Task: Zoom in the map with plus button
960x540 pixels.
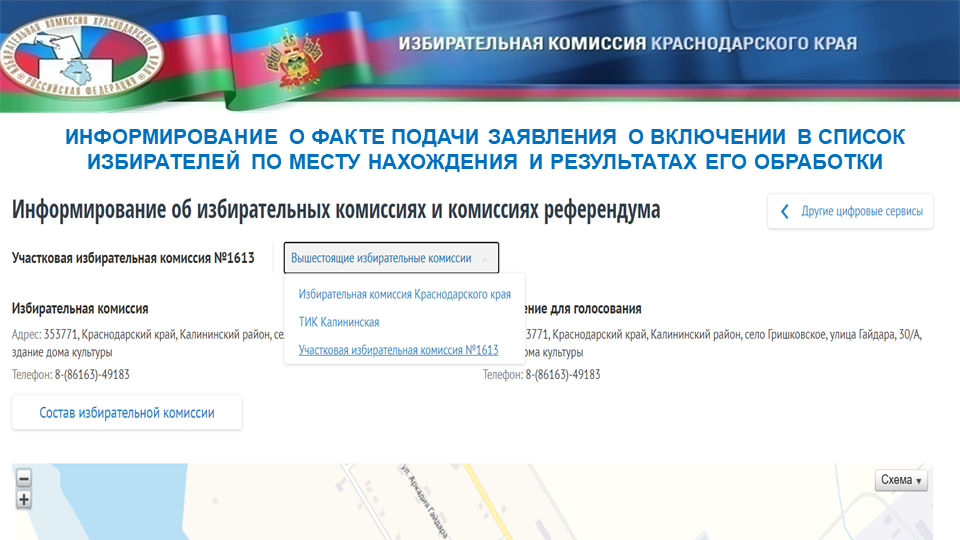Action: [24, 500]
